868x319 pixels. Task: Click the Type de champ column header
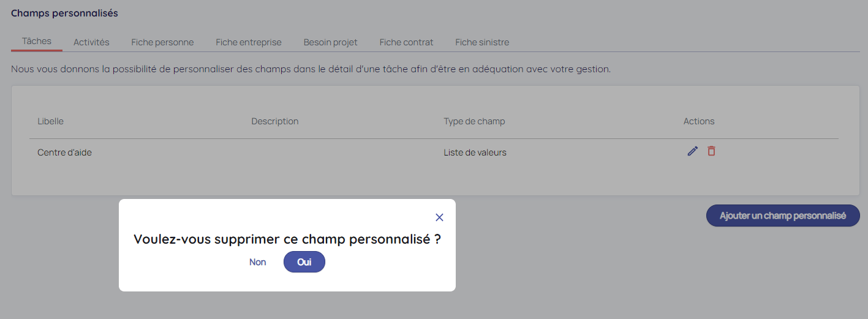(474, 121)
